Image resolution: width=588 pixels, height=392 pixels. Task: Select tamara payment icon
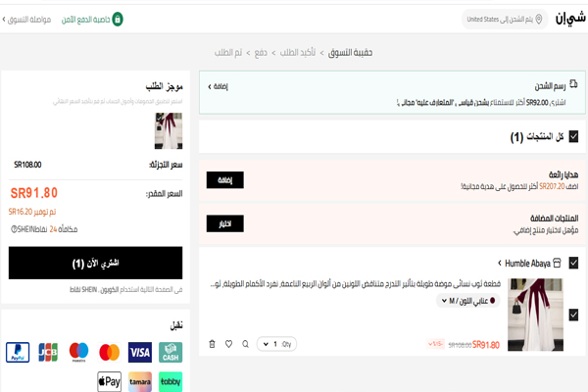tap(140, 382)
